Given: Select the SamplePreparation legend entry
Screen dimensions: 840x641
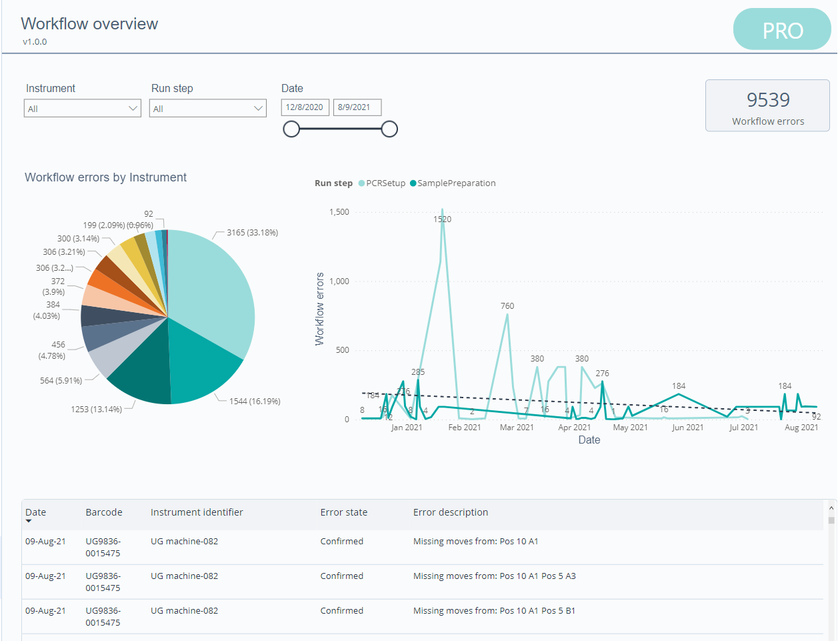Looking at the screenshot, I should [x=453, y=183].
